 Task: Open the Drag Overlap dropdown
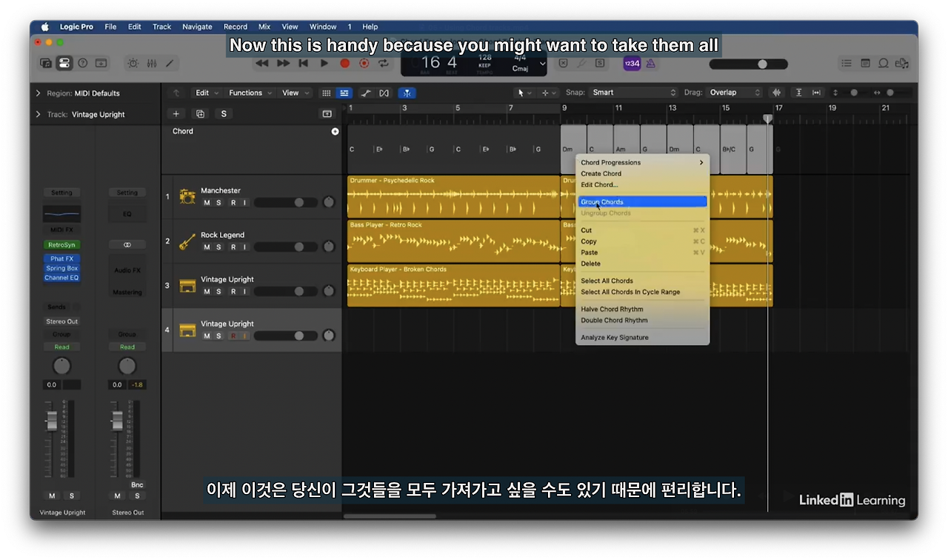coord(734,93)
